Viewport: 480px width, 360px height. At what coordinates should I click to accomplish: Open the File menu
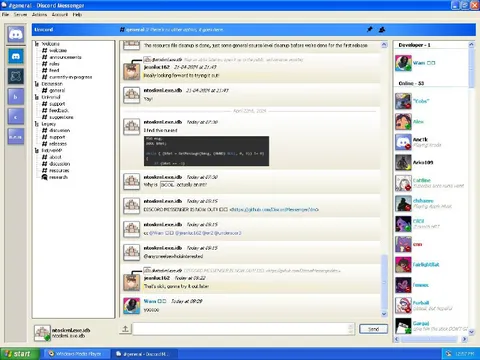5,14
